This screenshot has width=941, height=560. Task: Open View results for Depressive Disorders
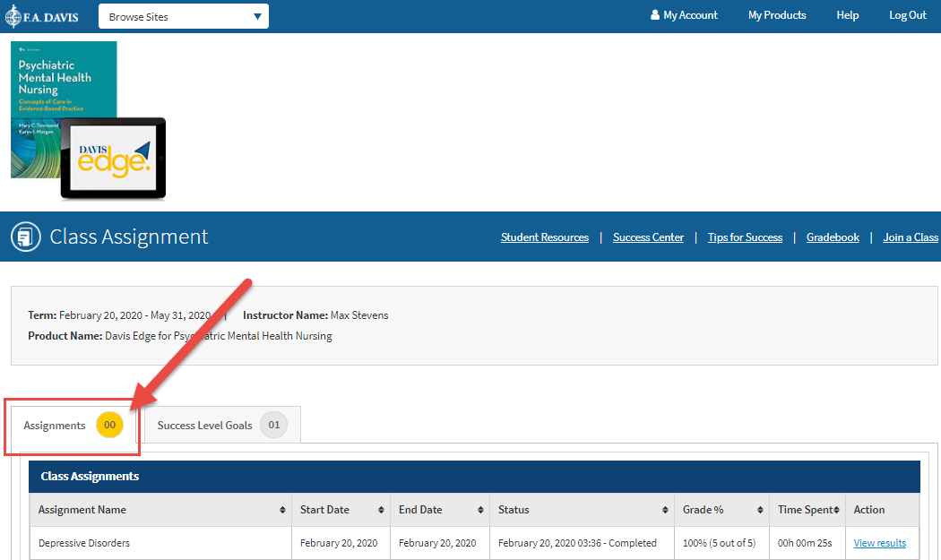tap(879, 543)
